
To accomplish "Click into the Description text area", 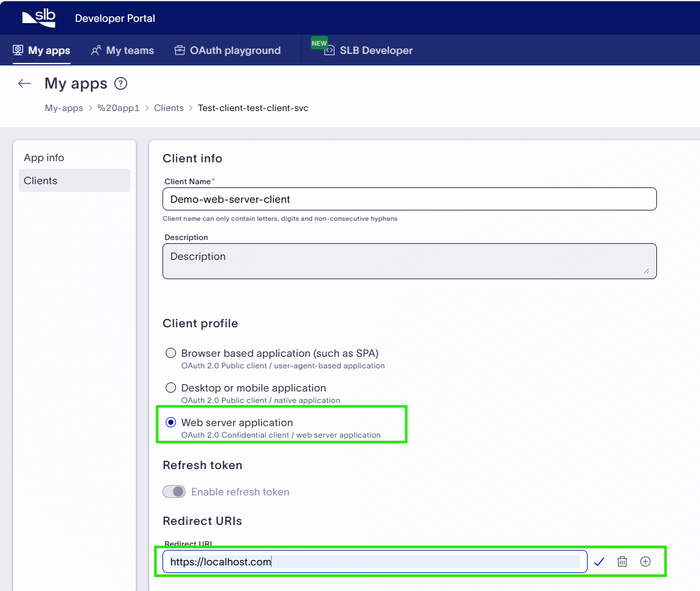I will 409,261.
